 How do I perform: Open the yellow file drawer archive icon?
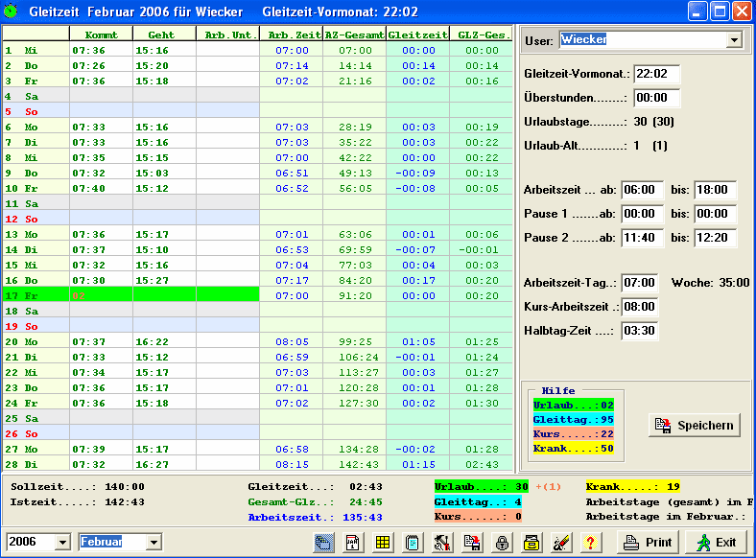point(532,543)
